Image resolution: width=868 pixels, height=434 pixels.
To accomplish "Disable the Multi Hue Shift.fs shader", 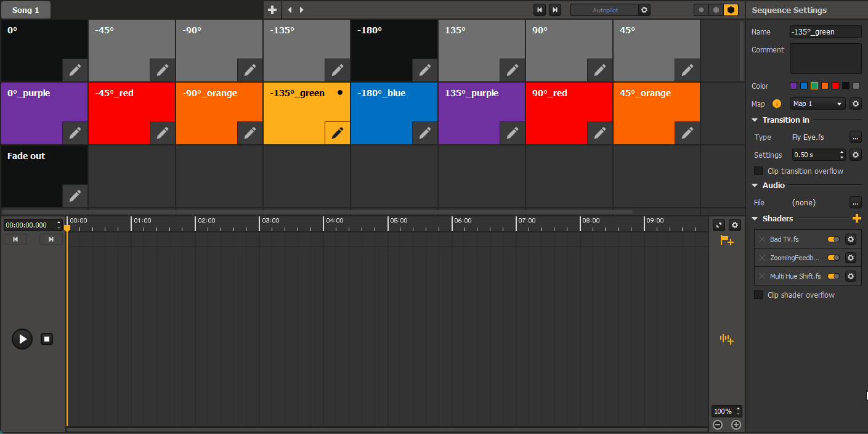I will point(833,276).
